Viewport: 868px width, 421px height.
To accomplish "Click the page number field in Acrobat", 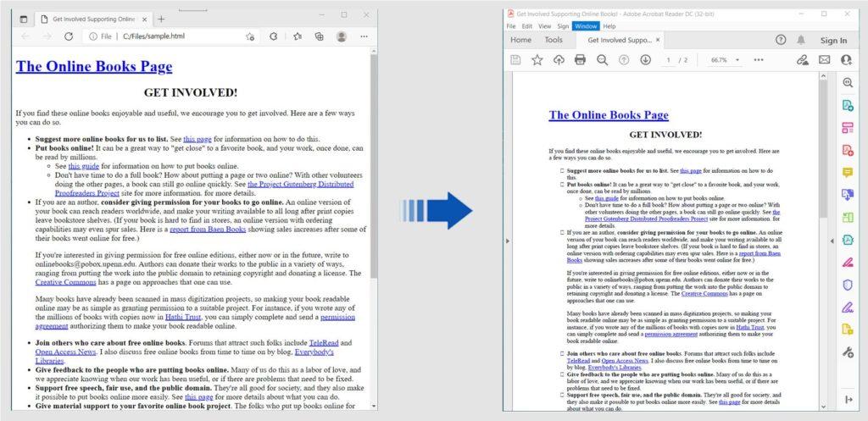I will (x=669, y=60).
